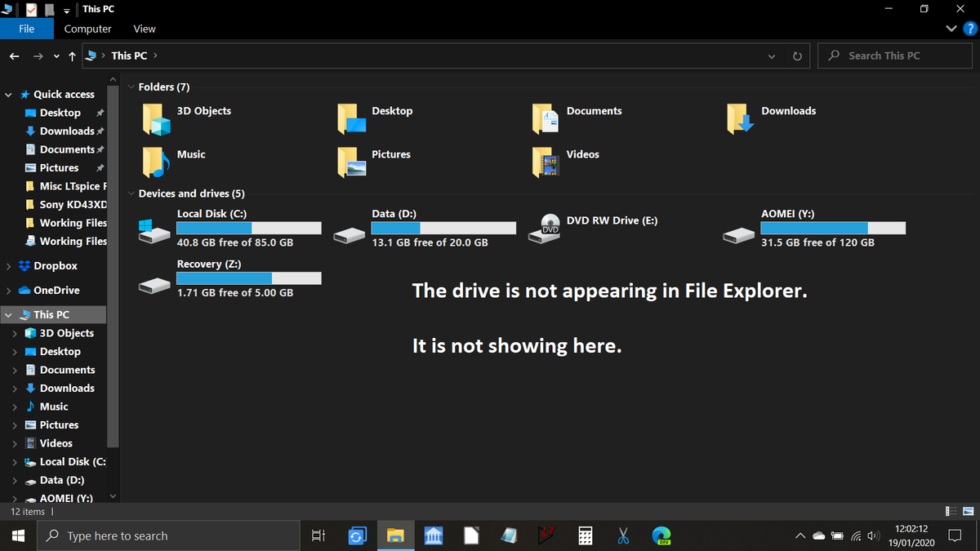Open the address bar history dropdown

tap(772, 56)
